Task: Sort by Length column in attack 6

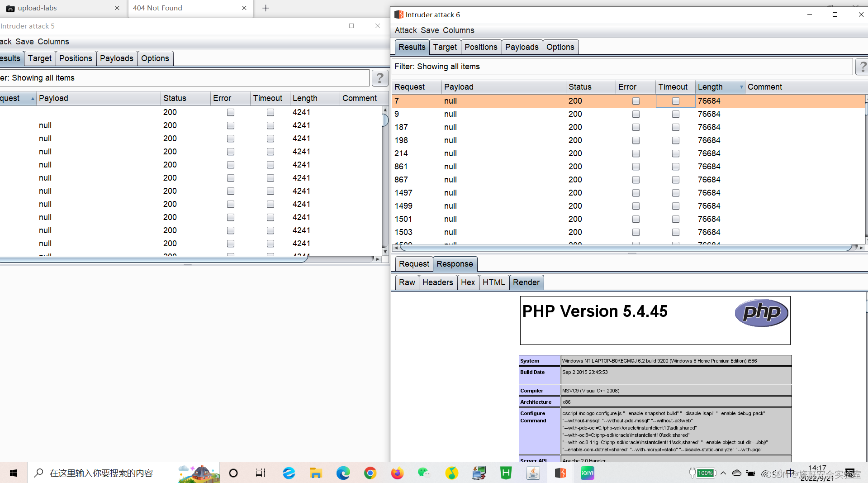Action: [720, 87]
